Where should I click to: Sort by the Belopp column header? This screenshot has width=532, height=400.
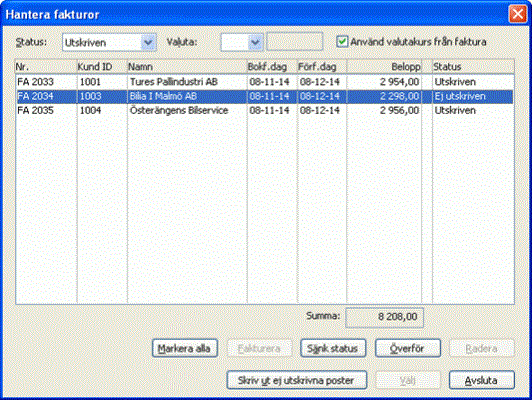coord(384,67)
